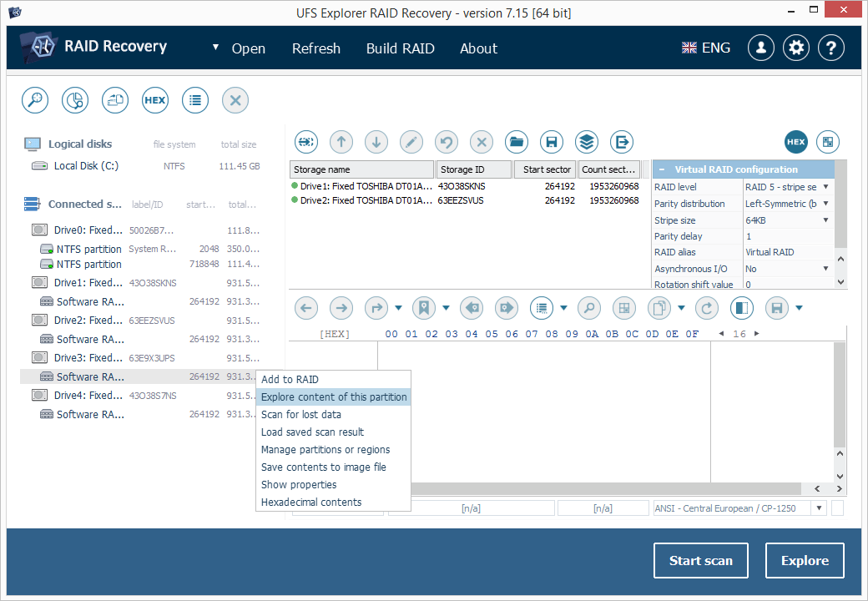Click the export arrow icon in RAID toolbar
Viewport: 868px width, 601px height.
click(622, 142)
